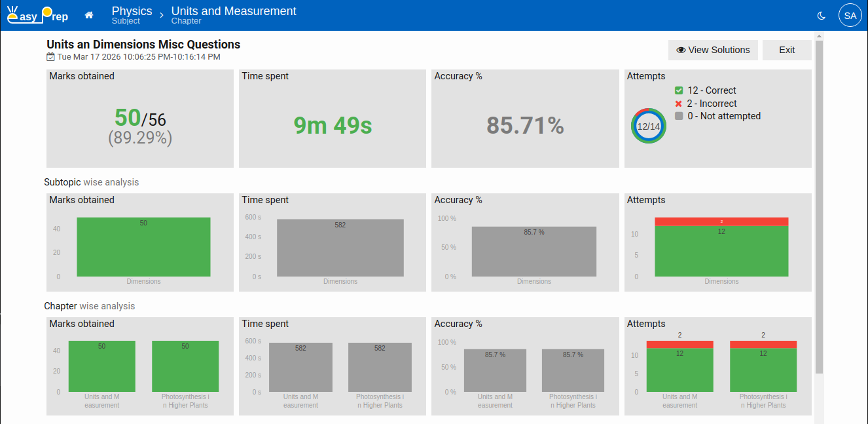
Task: Click the 12/14 donut chart
Action: click(x=649, y=126)
